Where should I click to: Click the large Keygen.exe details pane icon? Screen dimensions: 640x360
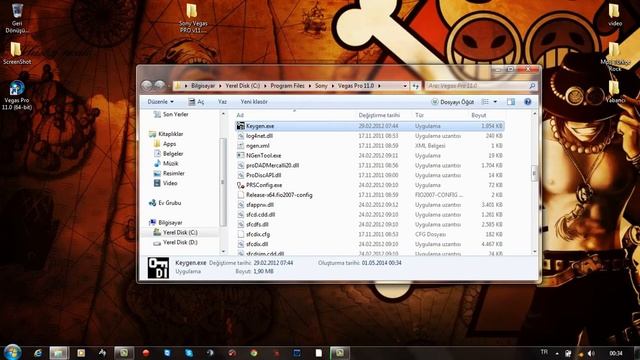click(158, 268)
